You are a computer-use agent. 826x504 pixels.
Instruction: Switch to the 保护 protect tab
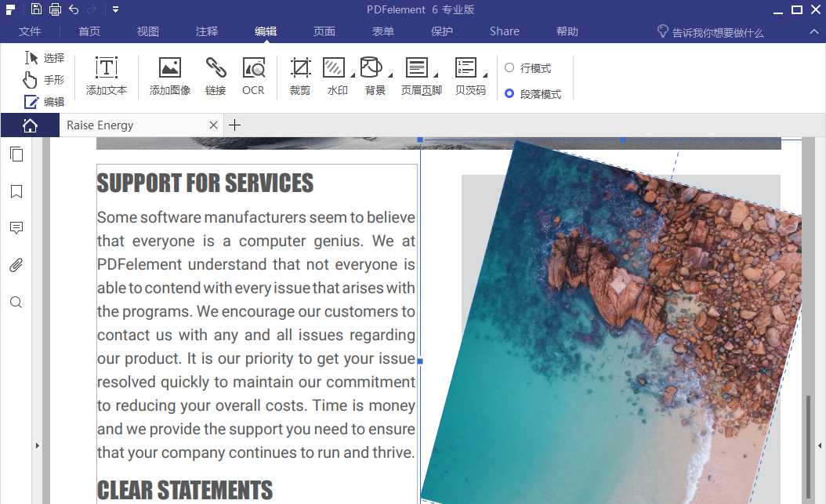point(441,31)
